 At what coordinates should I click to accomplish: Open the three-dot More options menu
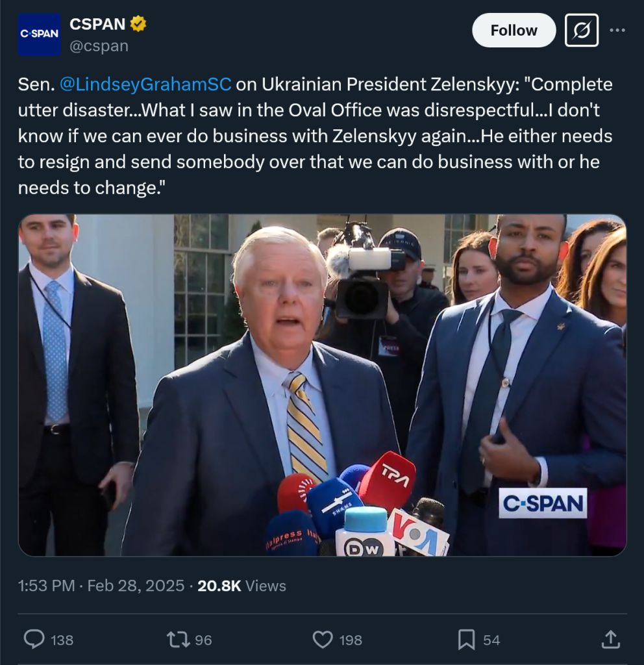tap(617, 31)
